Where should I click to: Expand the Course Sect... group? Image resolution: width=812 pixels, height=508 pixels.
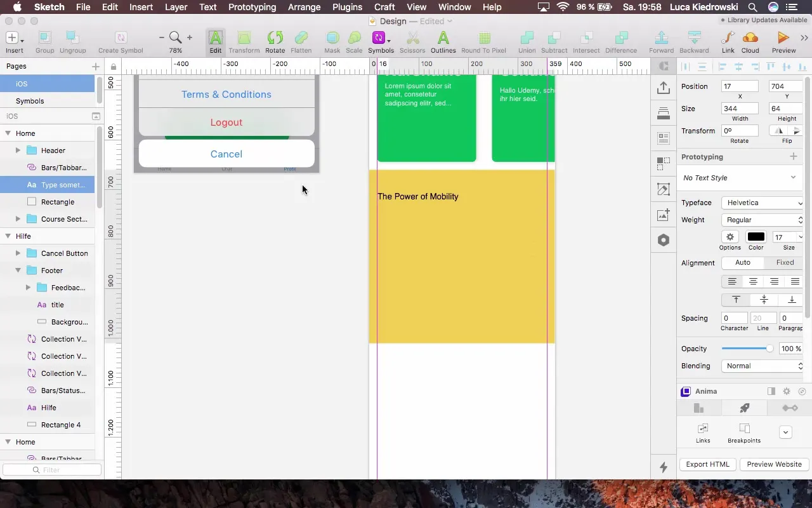click(x=18, y=219)
